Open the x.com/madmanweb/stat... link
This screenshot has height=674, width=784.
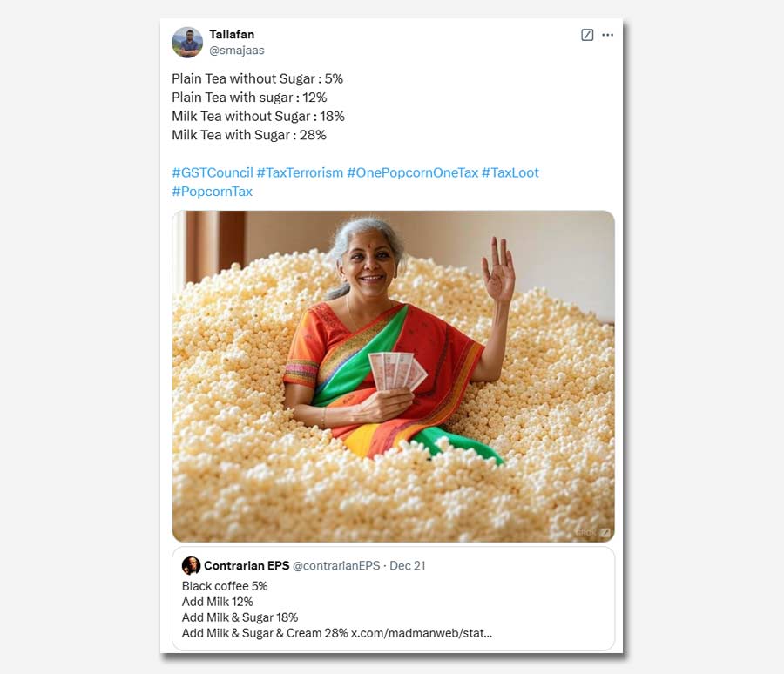(x=422, y=633)
